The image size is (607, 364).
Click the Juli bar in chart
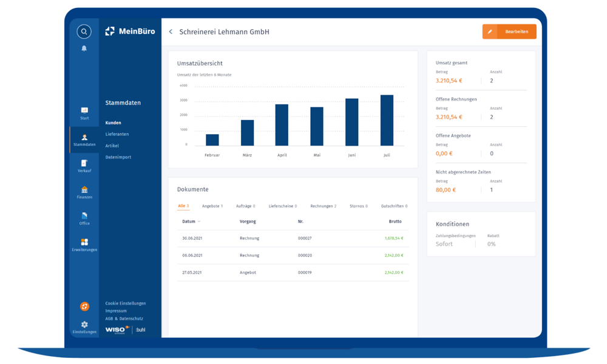tap(387, 120)
